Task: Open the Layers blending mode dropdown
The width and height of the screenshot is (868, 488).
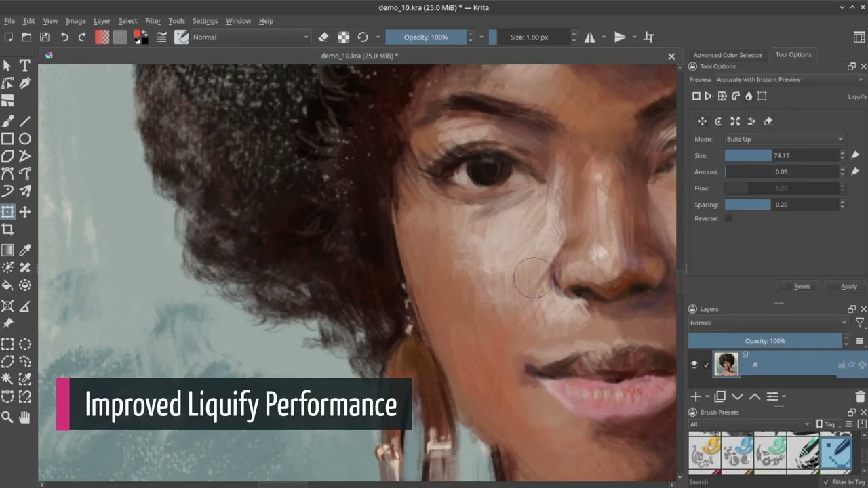Action: coord(768,323)
